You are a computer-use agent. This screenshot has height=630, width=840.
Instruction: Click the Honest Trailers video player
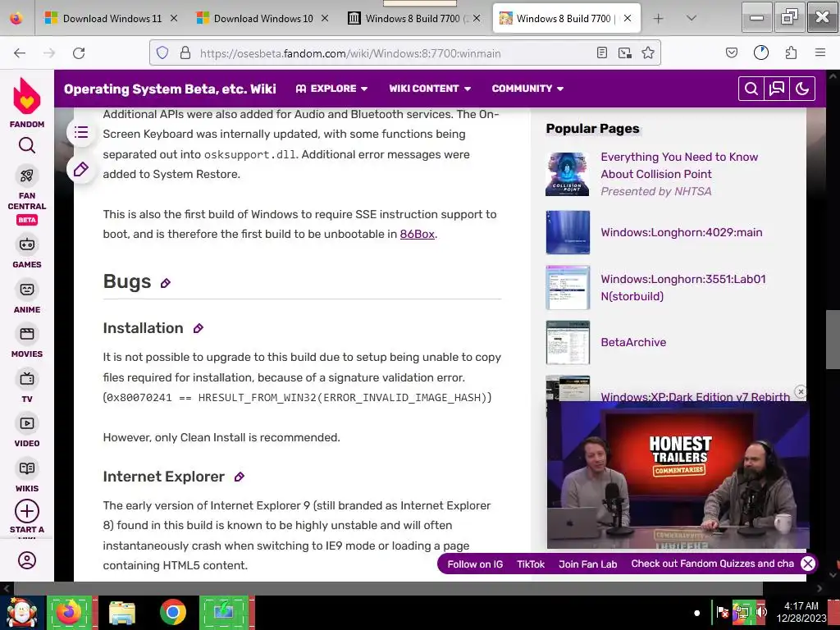pyautogui.click(x=678, y=475)
